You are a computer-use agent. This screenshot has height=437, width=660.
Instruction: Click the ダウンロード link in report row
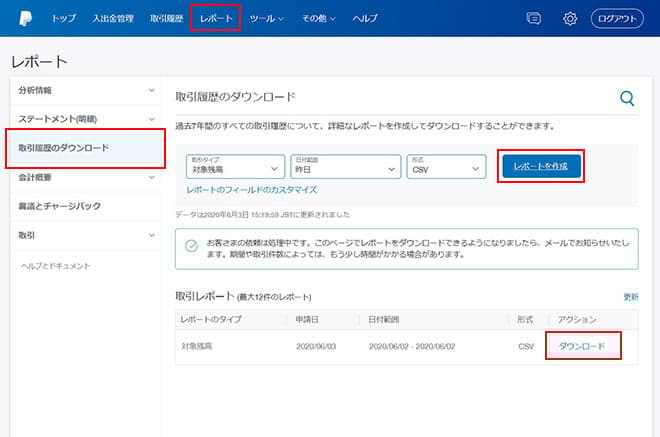[581, 345]
